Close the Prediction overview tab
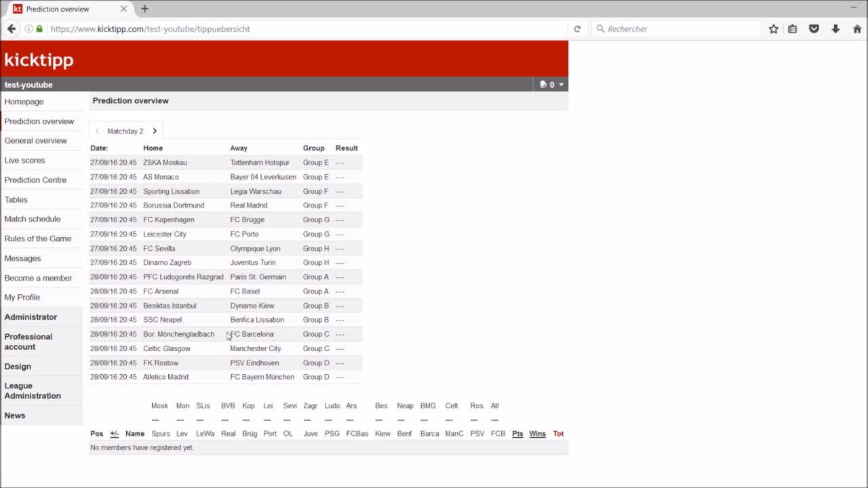The image size is (868, 488). tap(123, 9)
